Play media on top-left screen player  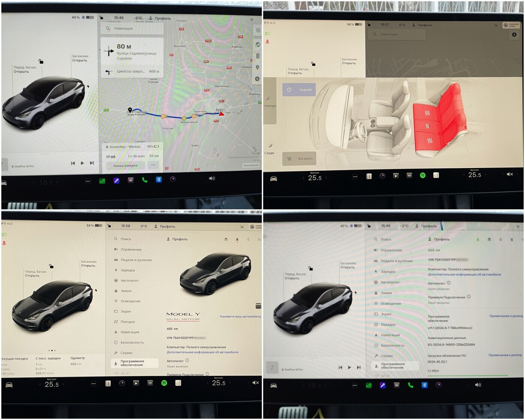(82, 163)
